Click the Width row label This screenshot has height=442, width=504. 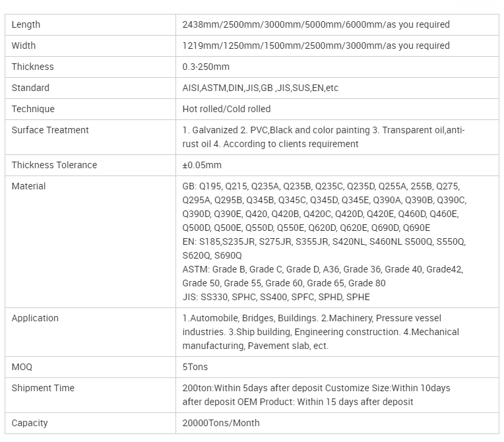point(24,46)
